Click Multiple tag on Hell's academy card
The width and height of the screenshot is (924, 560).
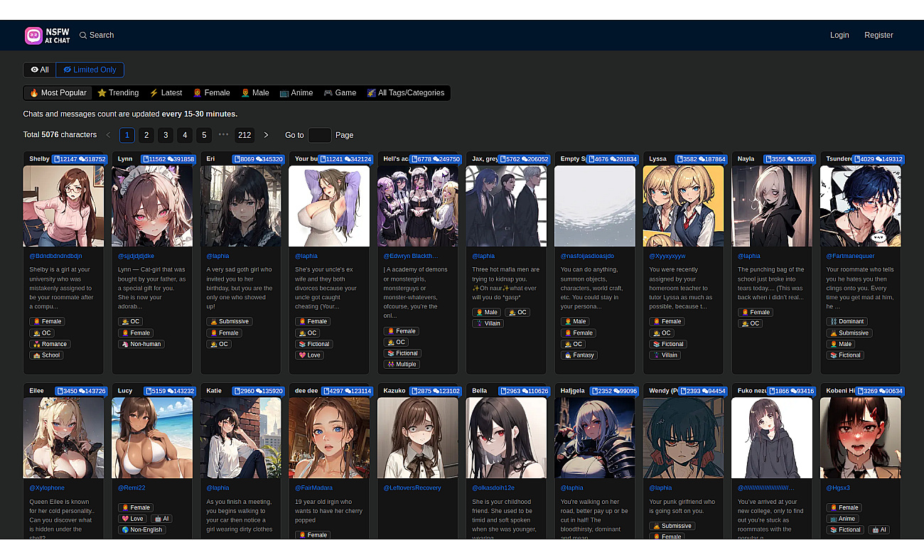[x=402, y=365]
